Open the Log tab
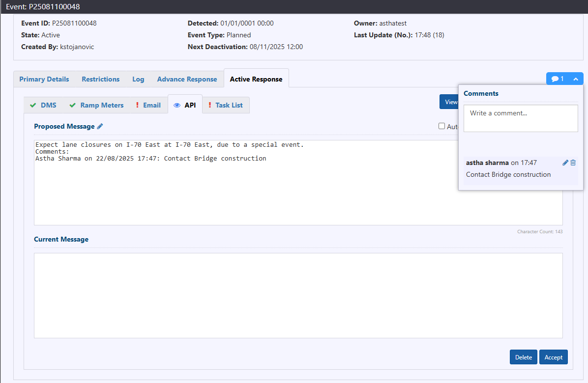The height and width of the screenshot is (383, 588). (x=138, y=79)
